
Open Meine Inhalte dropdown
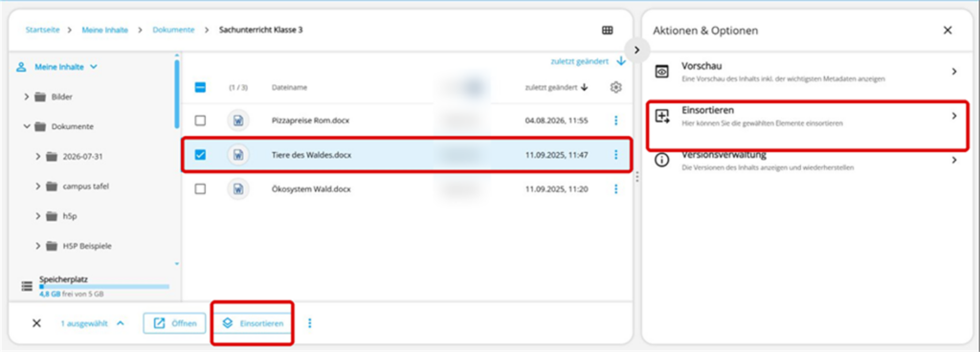(94, 67)
